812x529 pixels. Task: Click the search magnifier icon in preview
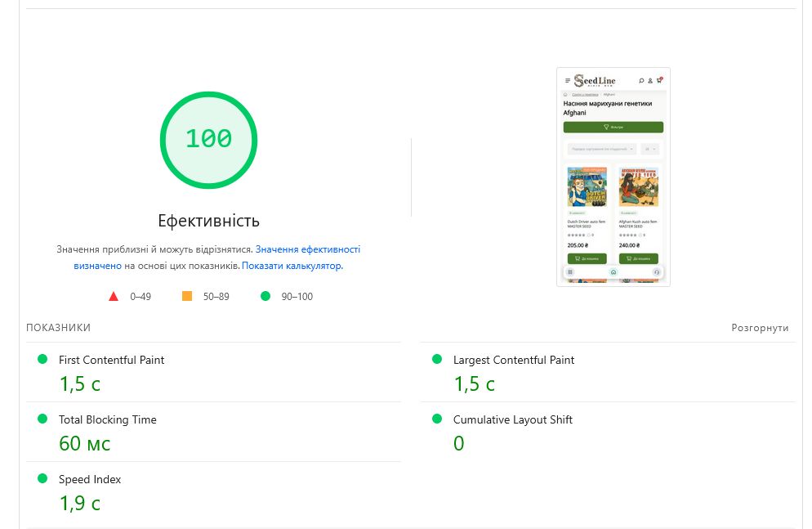(x=641, y=80)
